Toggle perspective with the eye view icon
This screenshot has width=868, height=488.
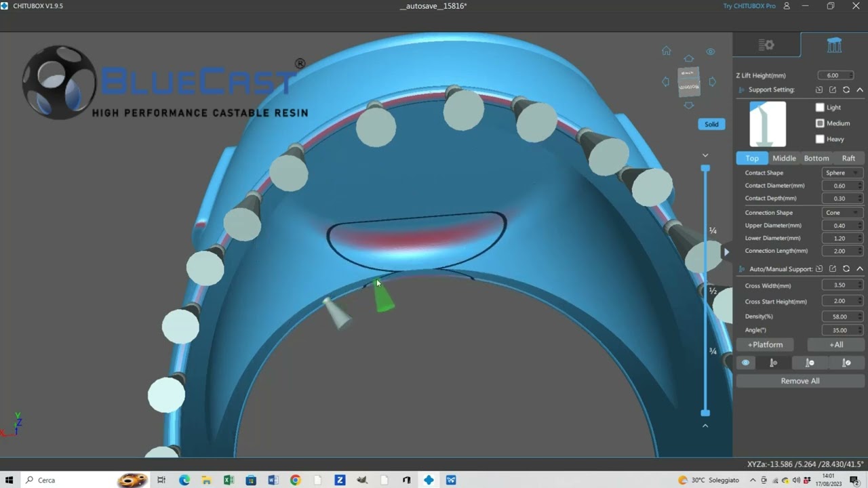coord(711,52)
